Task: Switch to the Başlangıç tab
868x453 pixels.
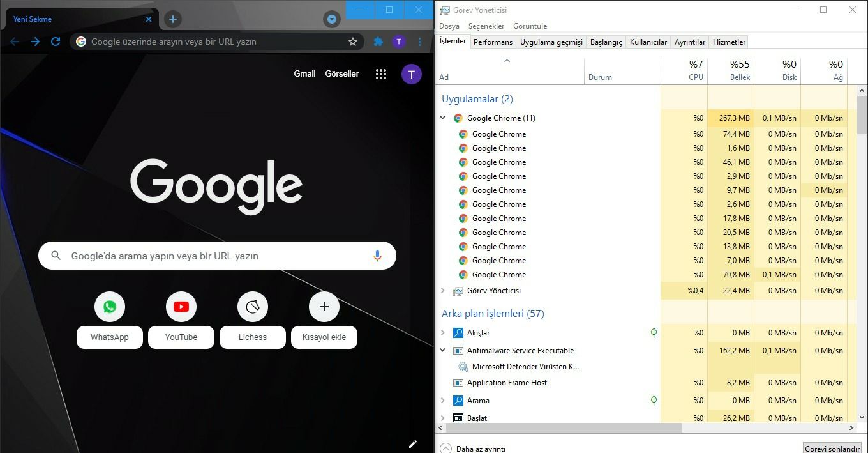Action: tap(606, 42)
